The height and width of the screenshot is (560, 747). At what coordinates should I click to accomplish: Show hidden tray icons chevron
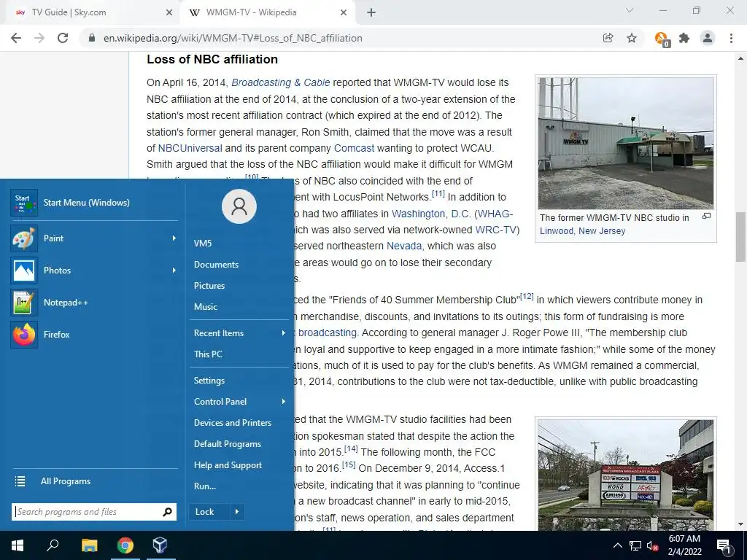[617, 545]
